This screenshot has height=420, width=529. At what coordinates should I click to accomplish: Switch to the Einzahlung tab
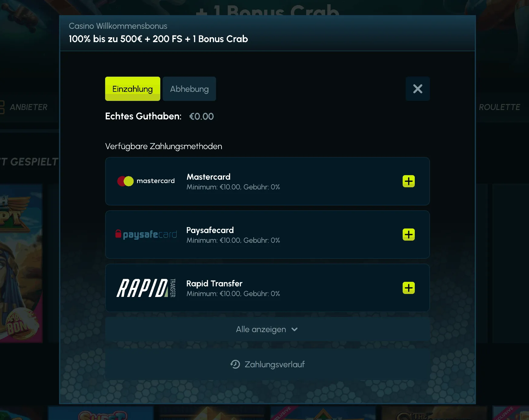pos(132,89)
